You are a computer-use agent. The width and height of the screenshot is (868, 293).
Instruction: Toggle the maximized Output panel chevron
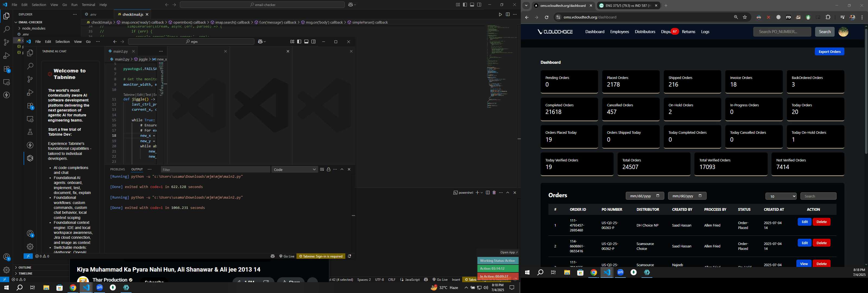[x=342, y=170]
